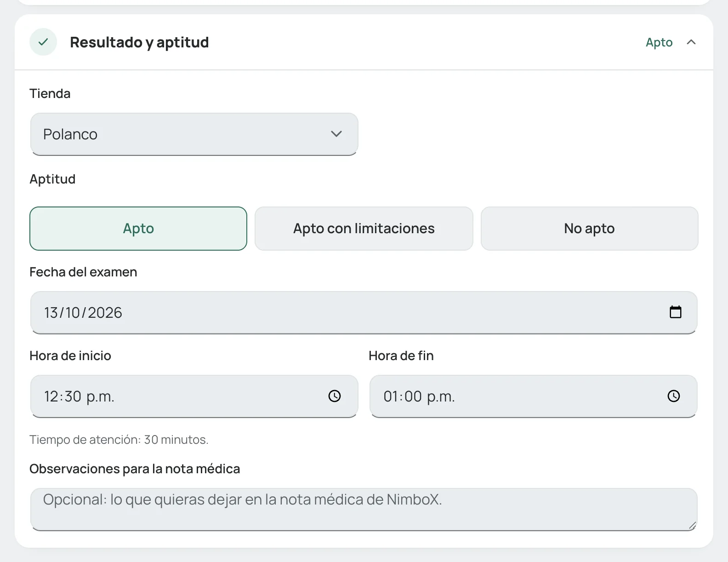Click the Fecha del examen label
Viewport: 728px width, 562px height.
(83, 272)
